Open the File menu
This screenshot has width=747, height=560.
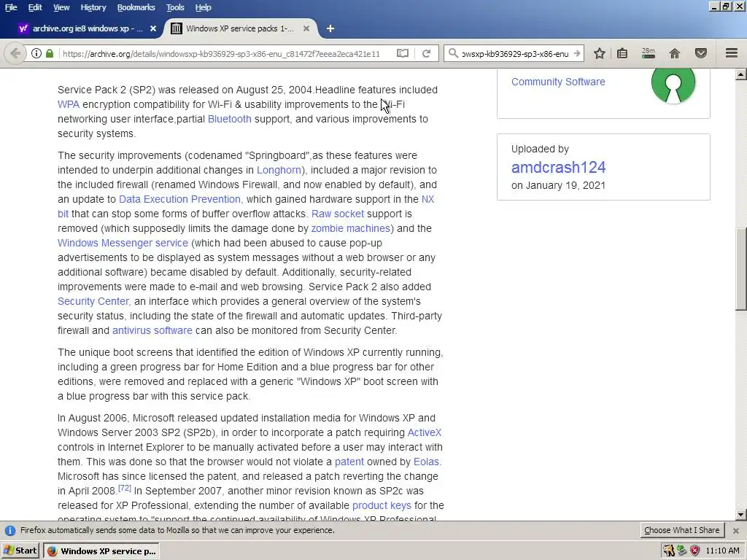(10, 7)
